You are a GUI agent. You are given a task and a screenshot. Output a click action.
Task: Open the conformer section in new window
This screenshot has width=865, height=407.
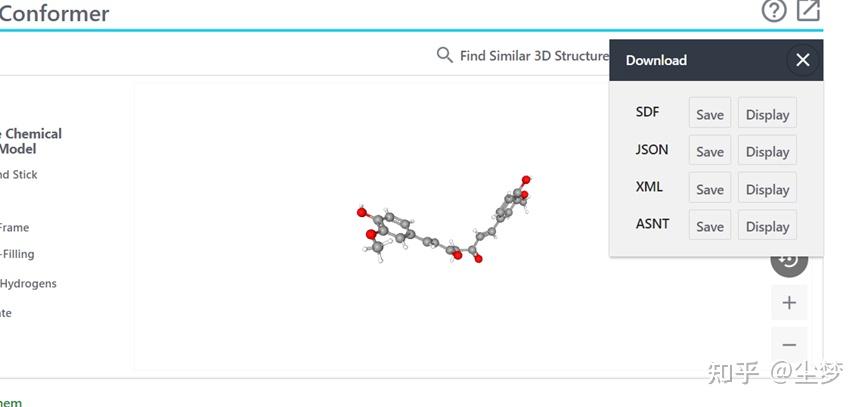pyautogui.click(x=808, y=11)
